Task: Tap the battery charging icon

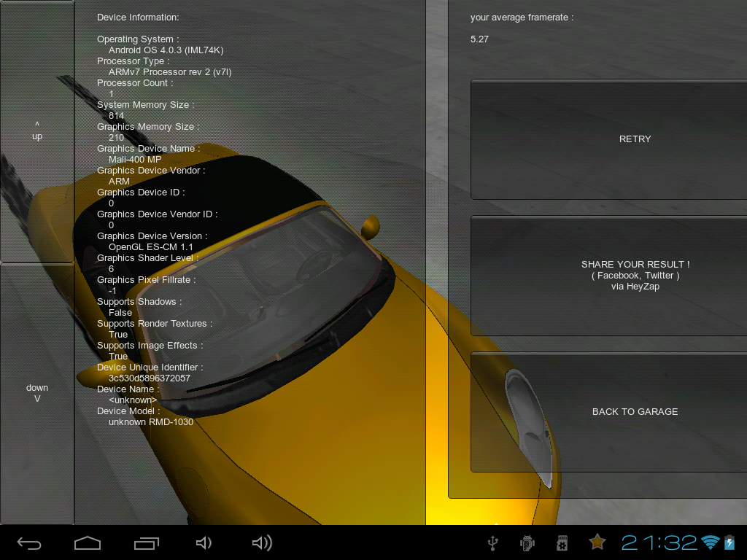Action: [729, 542]
